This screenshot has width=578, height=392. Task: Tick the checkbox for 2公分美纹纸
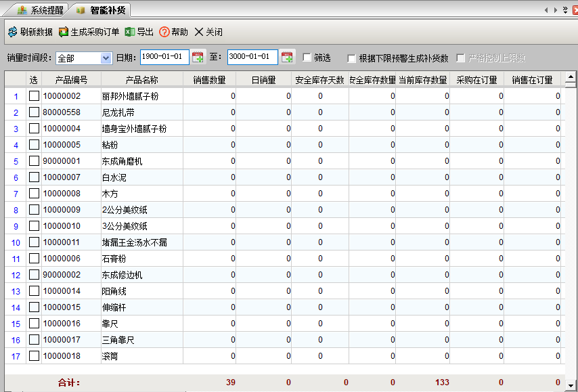click(34, 209)
